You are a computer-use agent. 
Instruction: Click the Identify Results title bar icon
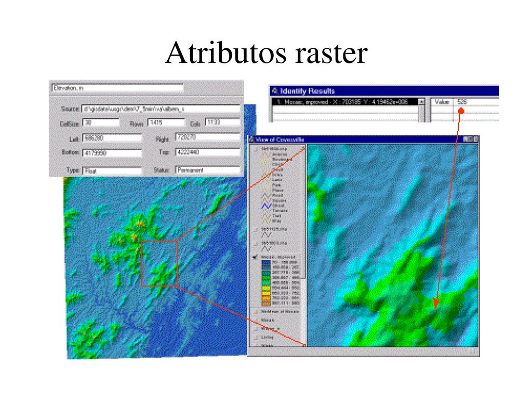click(x=275, y=91)
